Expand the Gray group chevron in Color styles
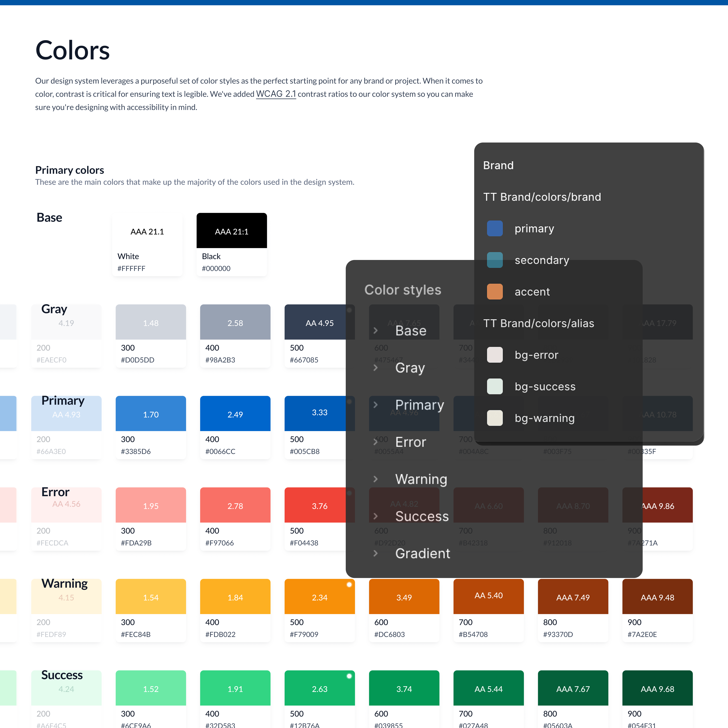The image size is (728, 728). pos(375,368)
